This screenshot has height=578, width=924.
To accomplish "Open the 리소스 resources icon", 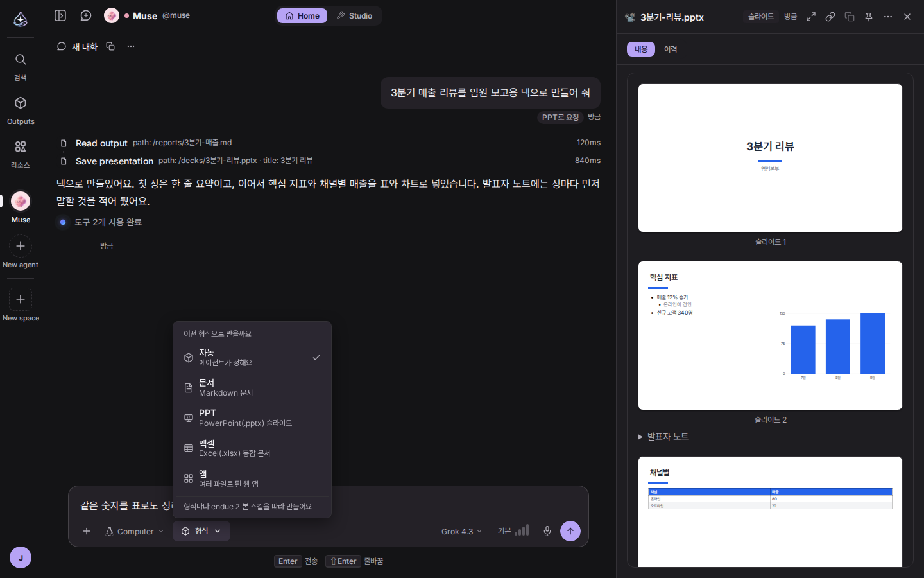I will click(21, 146).
